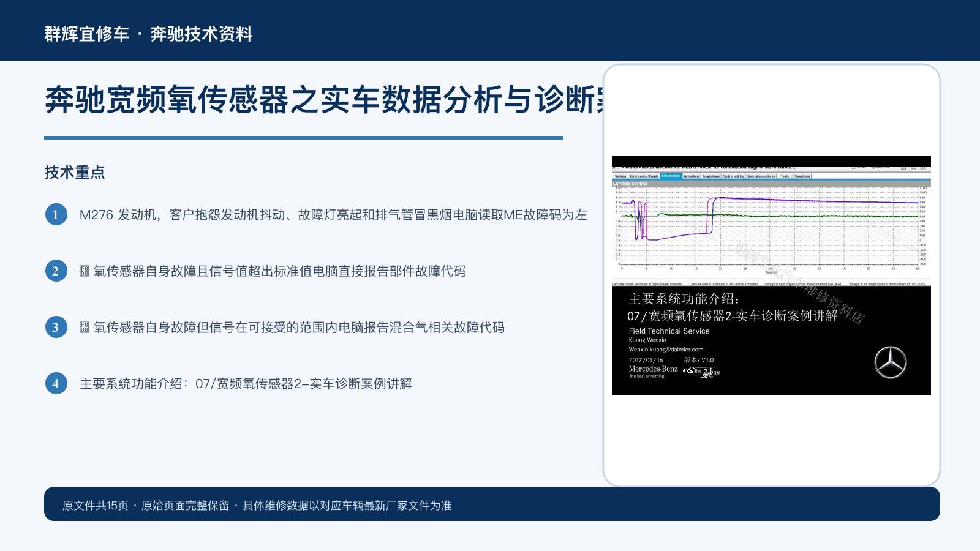Click the title 07/宽频氧传感器2-实车诊断案例讲解 in the thumbnail
Screen dimensions: 980x551
pyautogui.click(x=733, y=316)
